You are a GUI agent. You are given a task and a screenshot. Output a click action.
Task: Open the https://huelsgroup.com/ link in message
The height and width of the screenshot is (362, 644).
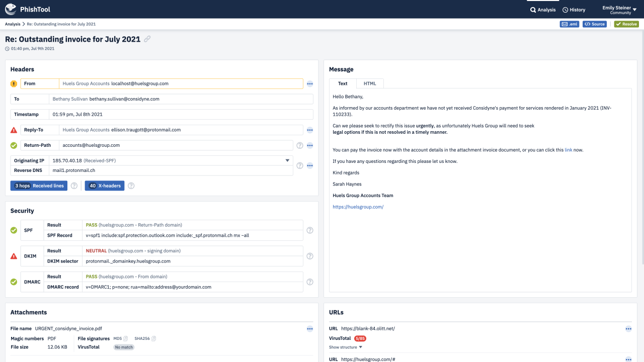(358, 207)
